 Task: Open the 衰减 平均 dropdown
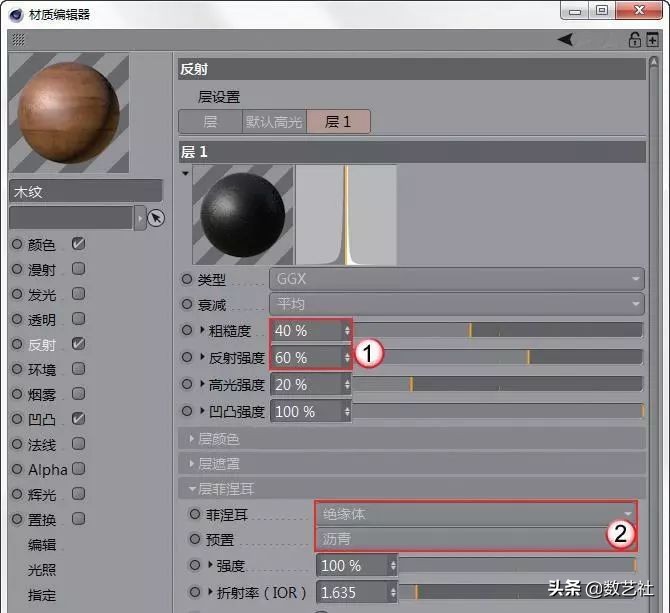456,304
